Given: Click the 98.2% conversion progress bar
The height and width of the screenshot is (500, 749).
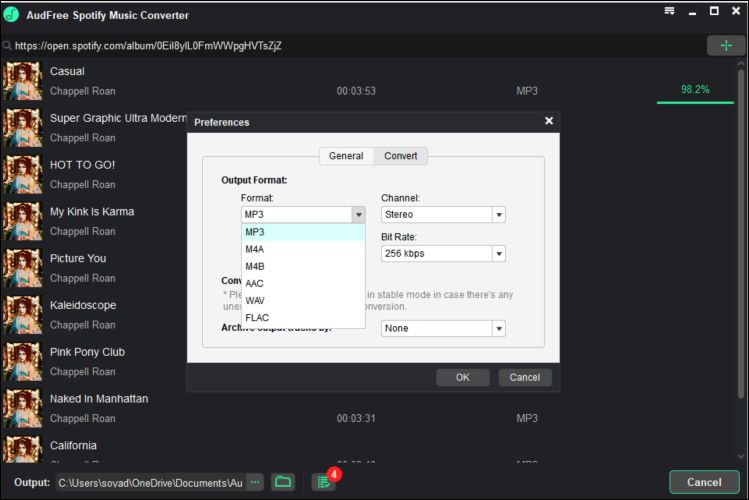Looking at the screenshot, I should [695, 102].
